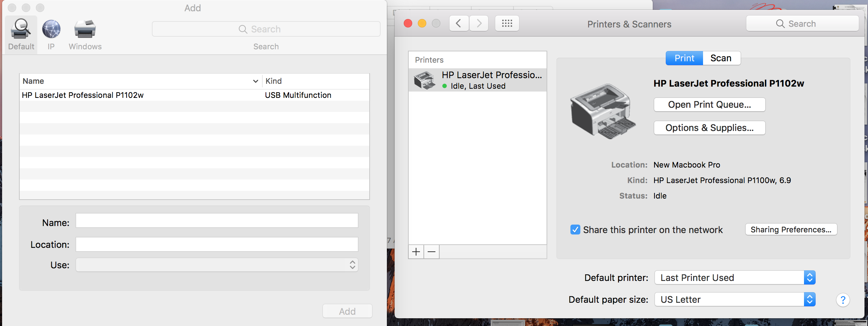Click the Kind value P1100w, 6.9
868x326 pixels.
(x=722, y=180)
